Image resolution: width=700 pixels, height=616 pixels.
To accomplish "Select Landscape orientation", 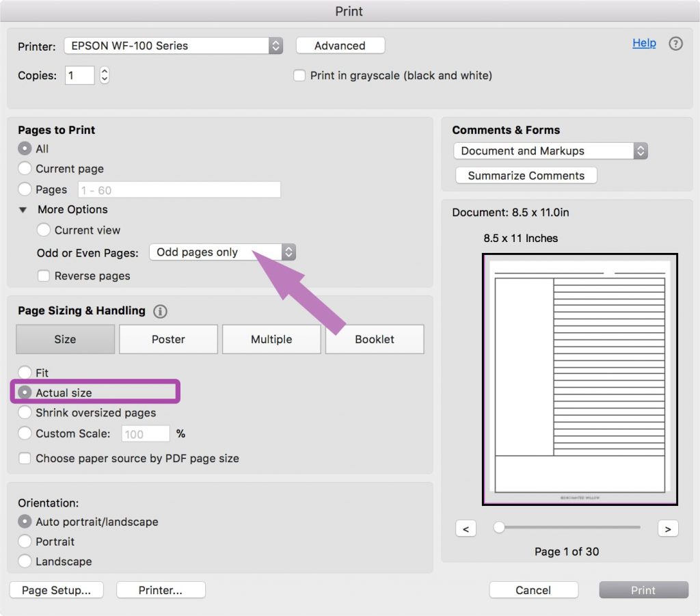I will pyautogui.click(x=25, y=561).
